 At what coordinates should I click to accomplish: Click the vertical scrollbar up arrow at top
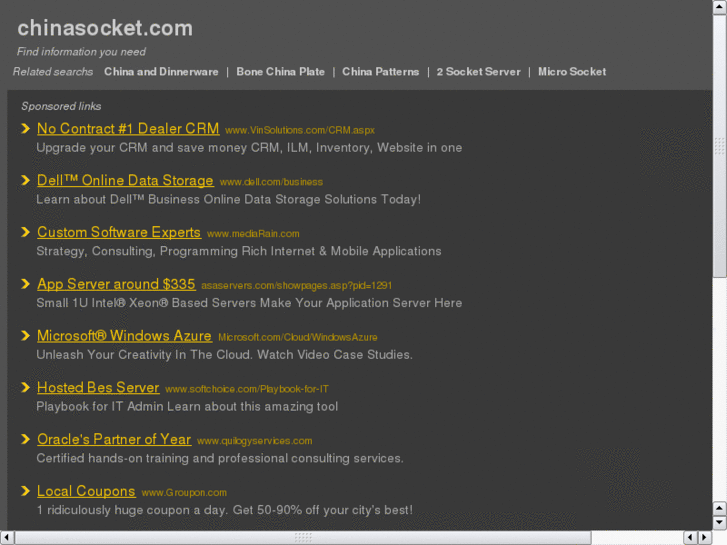tap(720, 7)
